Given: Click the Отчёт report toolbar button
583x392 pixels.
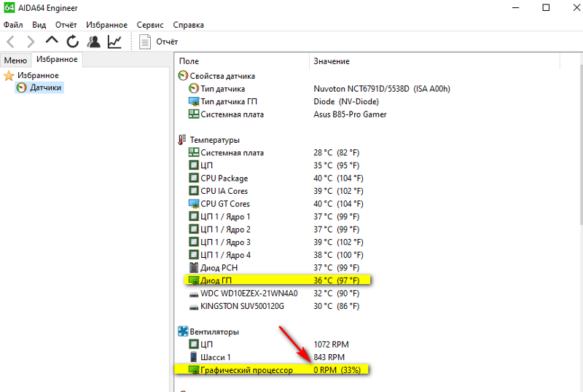Looking at the screenshot, I should click(x=158, y=42).
